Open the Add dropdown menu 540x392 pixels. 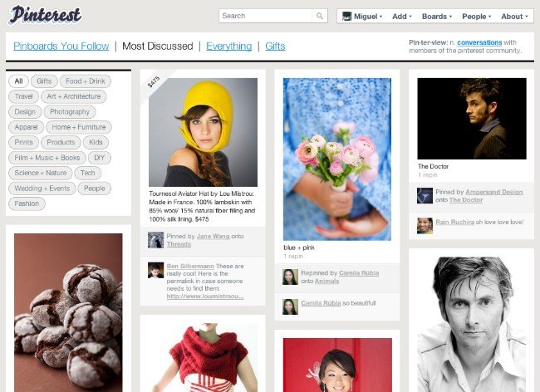402,16
